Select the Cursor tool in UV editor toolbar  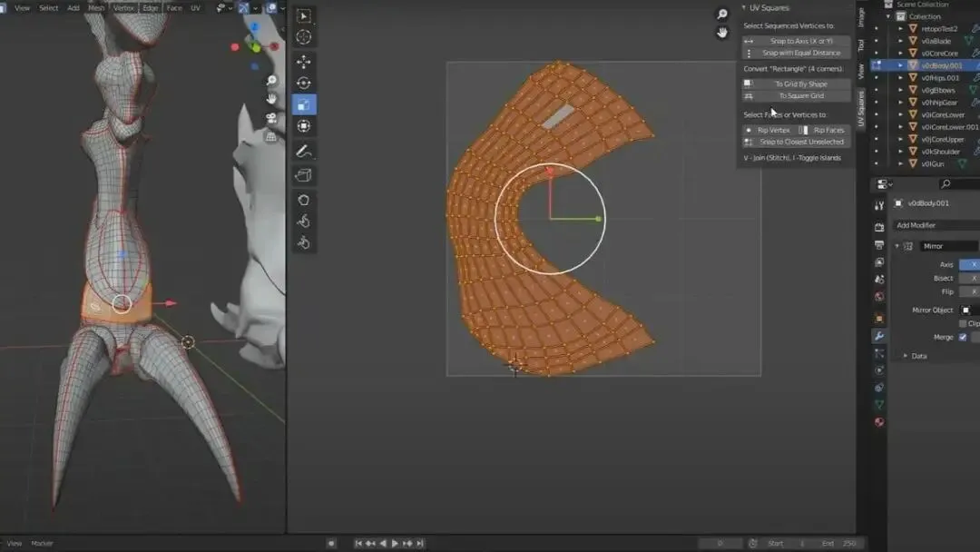(304, 37)
